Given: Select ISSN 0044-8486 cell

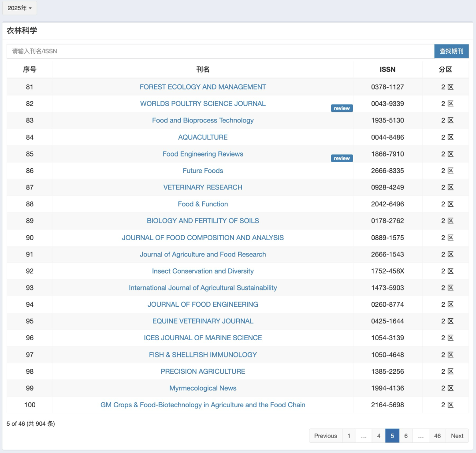Looking at the screenshot, I should (387, 137).
